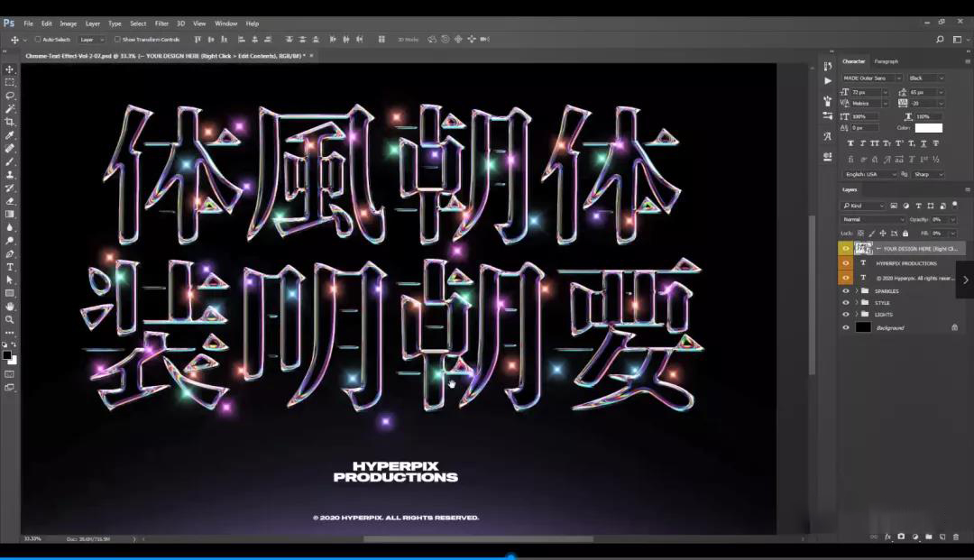Select the Lasso tool
The width and height of the screenshot is (974, 560).
10,96
